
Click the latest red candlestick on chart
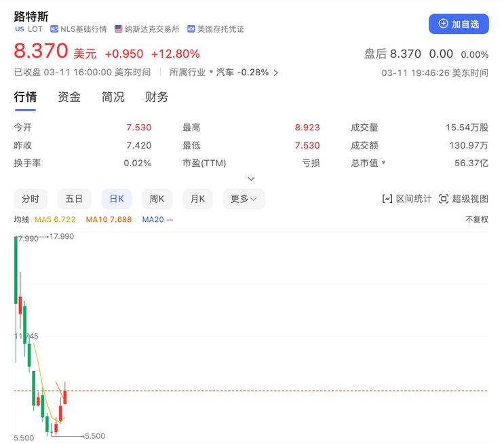(66, 393)
